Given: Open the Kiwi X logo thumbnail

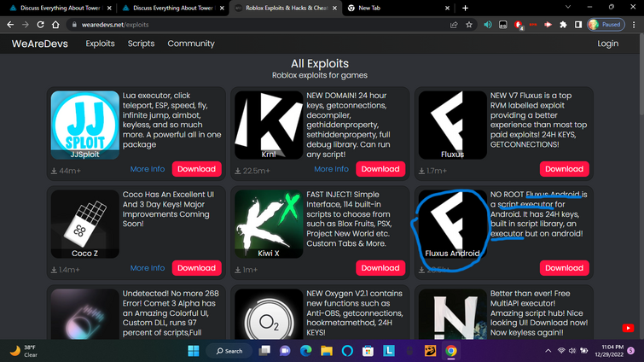Looking at the screenshot, I should (x=269, y=224).
